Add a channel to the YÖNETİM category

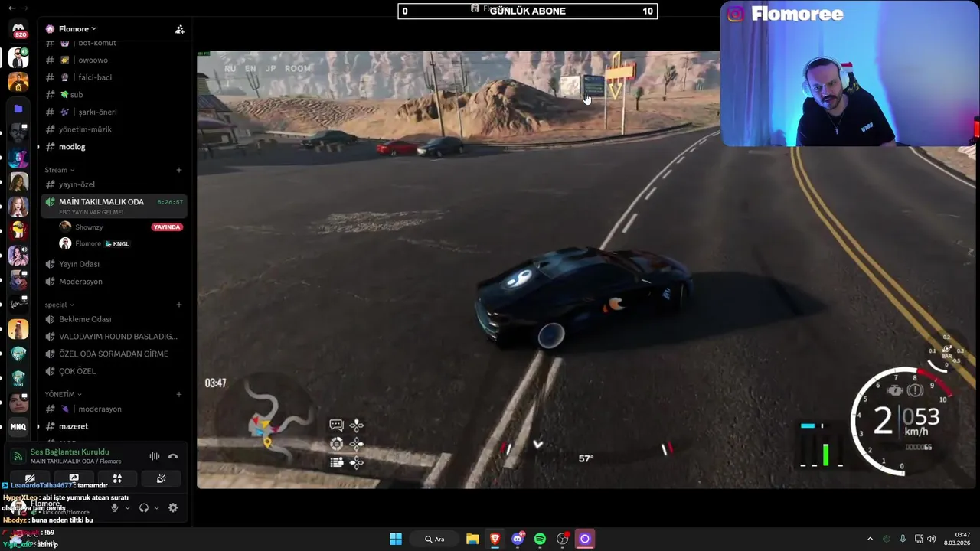tap(179, 394)
